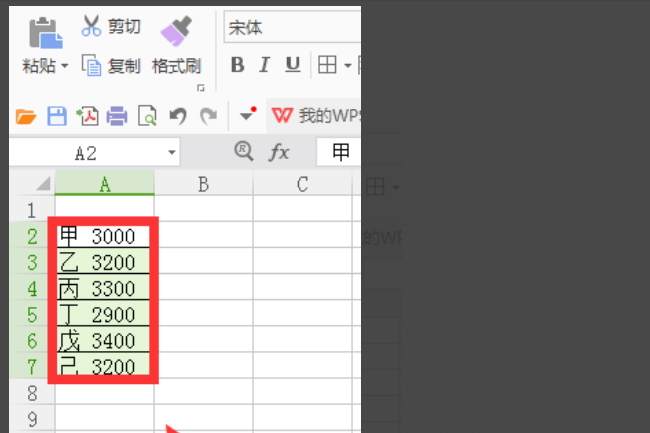Select row 4 header

(32, 288)
